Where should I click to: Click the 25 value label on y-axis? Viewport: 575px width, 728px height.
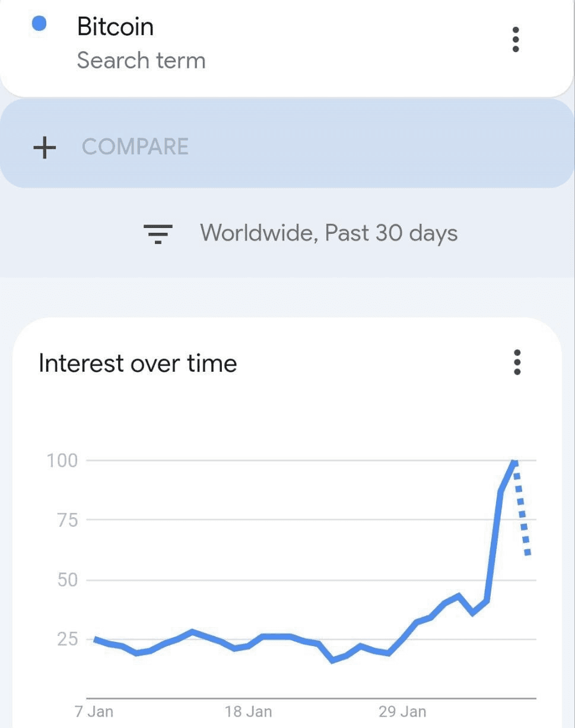point(67,640)
